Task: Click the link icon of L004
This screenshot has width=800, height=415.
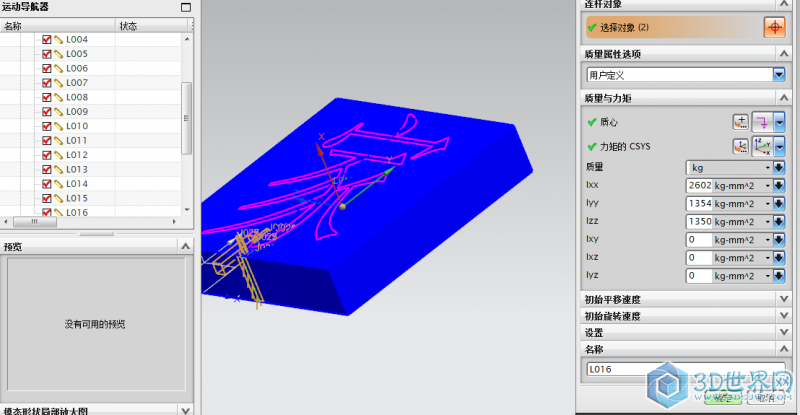Action: 59,39
